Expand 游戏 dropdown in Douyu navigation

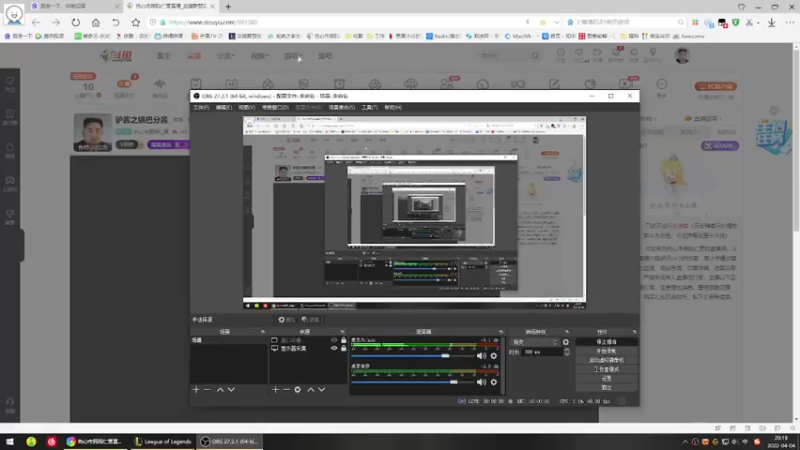click(292, 56)
